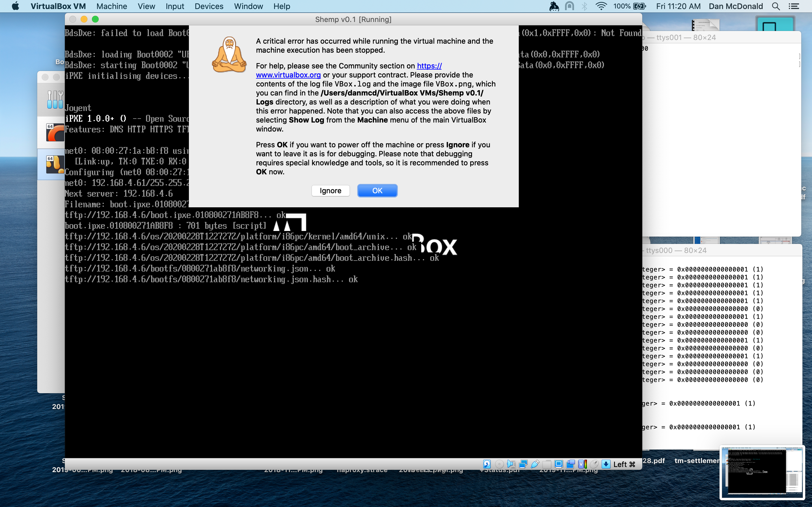
Task: Expand the View menu in menu bar
Action: pos(146,6)
